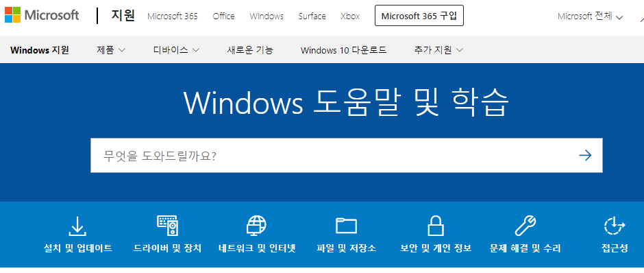This screenshot has height=273, width=644.
Task: Click the folder icon above 파일 및 저장소
Action: 346,226
